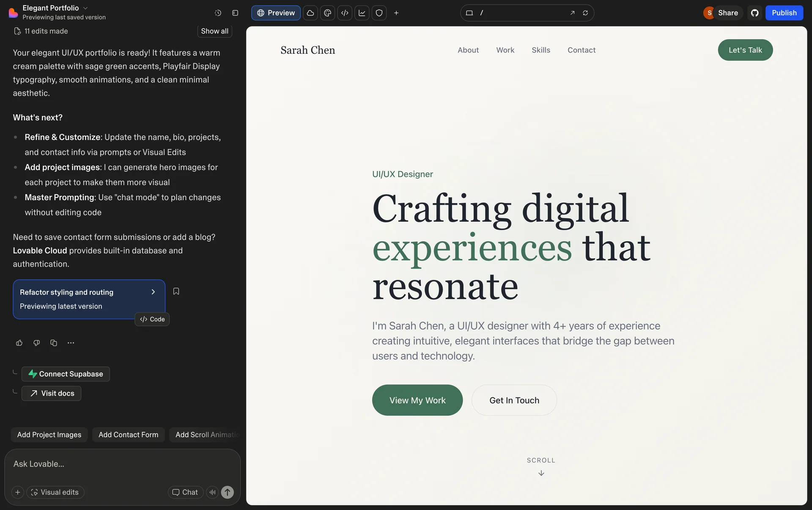Expand the Elegant Portfolio project dropdown
Image resolution: width=812 pixels, height=510 pixels.
pyautogui.click(x=85, y=8)
